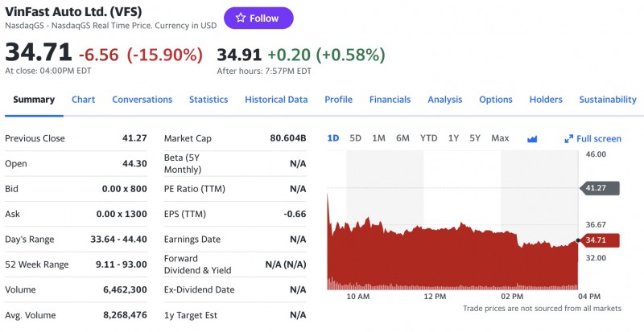
Task: Switch to the Chart tab
Action: coord(83,100)
